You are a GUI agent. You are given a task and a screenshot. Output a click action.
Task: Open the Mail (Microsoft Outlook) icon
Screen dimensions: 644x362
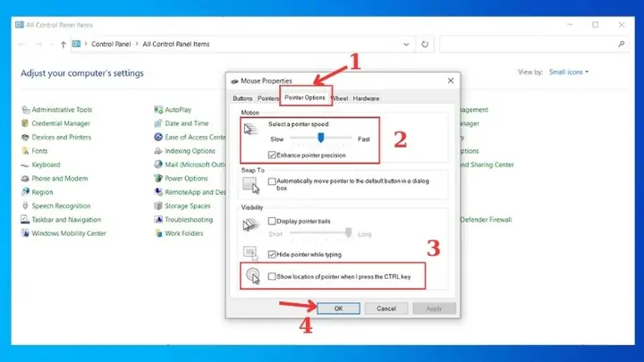(158, 164)
